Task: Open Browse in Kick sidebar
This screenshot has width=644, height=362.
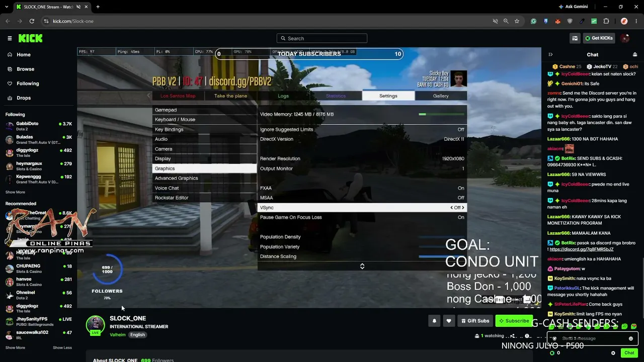Action: [x=25, y=69]
